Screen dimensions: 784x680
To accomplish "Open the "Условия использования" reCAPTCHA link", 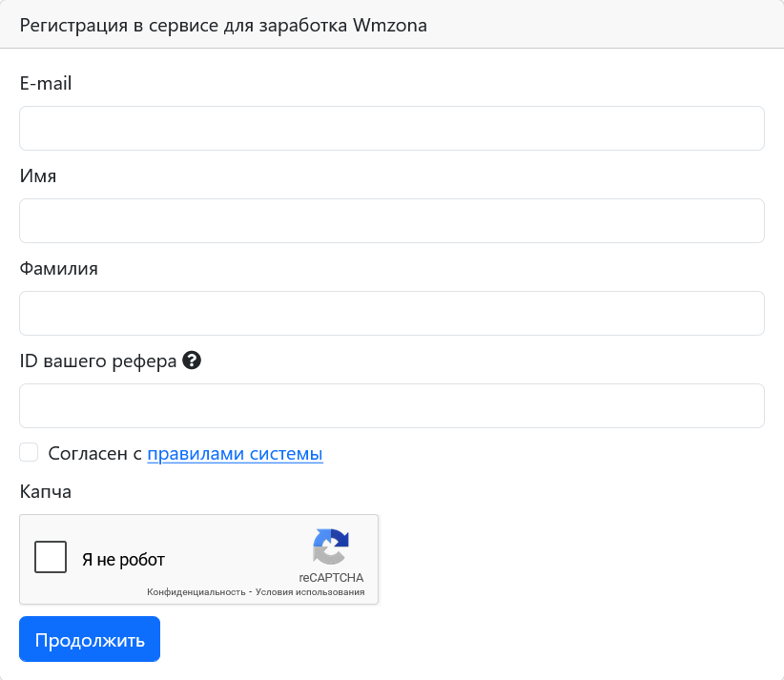I will [x=309, y=592].
